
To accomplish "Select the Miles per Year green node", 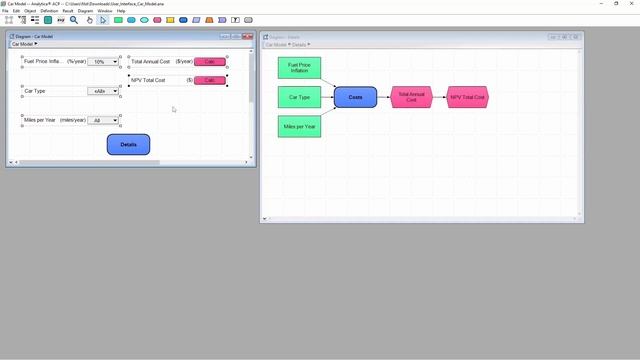I will click(x=299, y=127).
